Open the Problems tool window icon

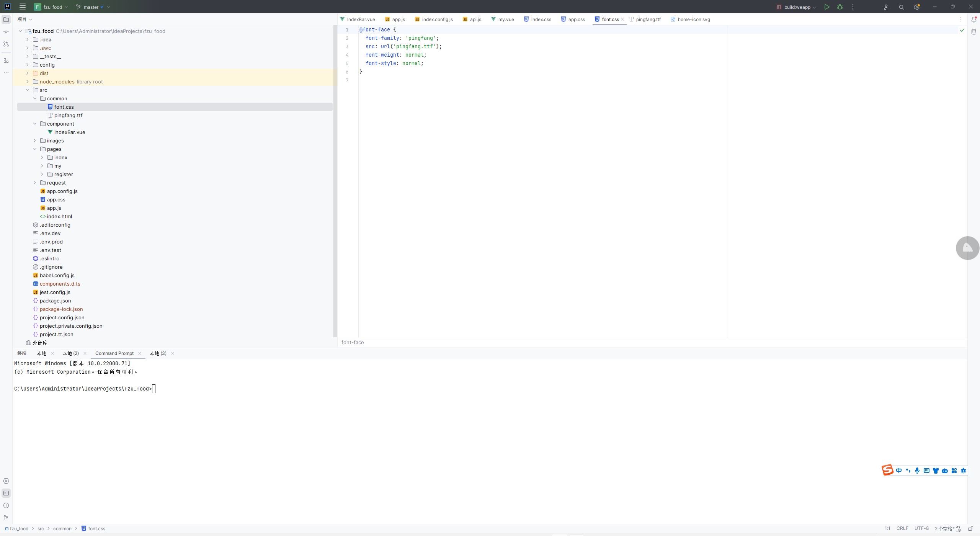click(x=6, y=505)
